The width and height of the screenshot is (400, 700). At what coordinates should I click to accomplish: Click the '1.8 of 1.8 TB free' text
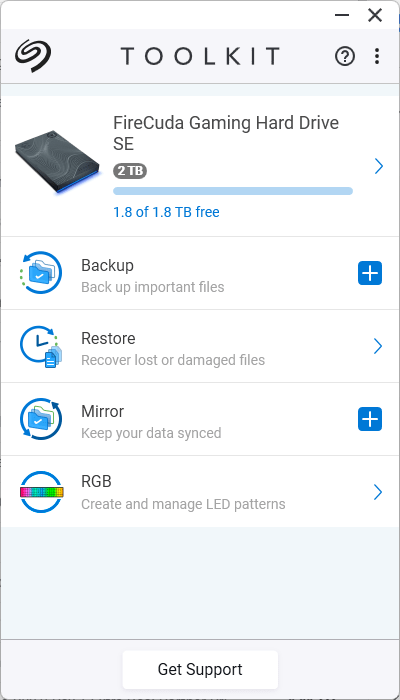pyautogui.click(x=166, y=212)
